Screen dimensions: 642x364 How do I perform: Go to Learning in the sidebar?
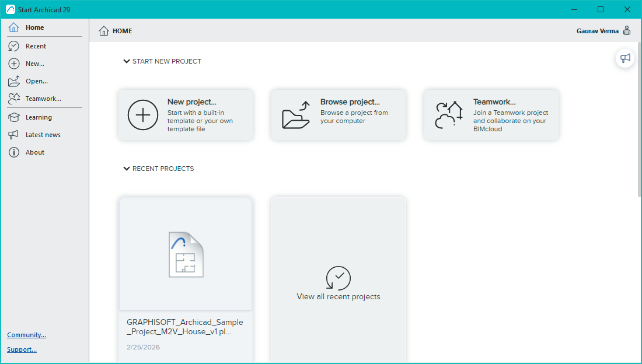click(44, 117)
